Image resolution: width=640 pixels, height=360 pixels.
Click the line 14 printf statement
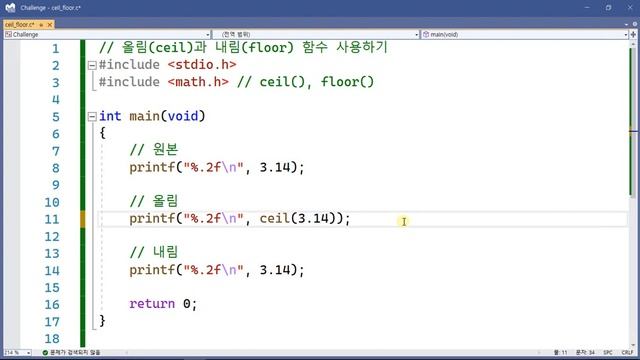click(x=217, y=270)
